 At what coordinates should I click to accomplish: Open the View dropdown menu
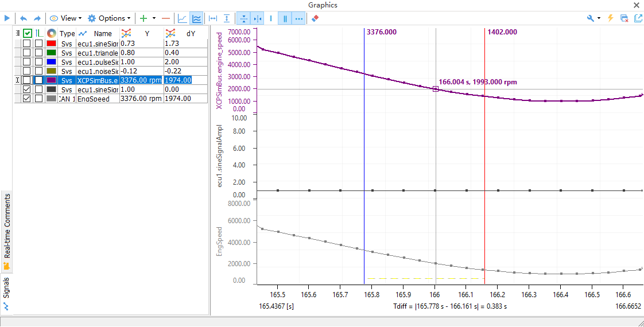point(65,18)
